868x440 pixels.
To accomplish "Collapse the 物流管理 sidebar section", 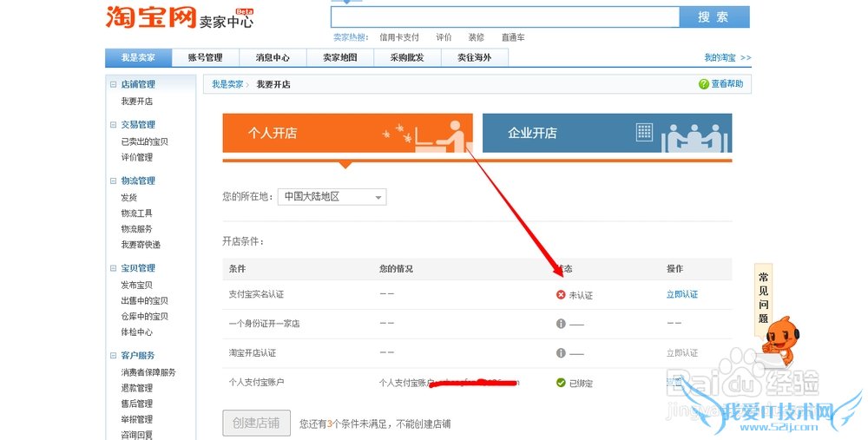I will coord(113,181).
